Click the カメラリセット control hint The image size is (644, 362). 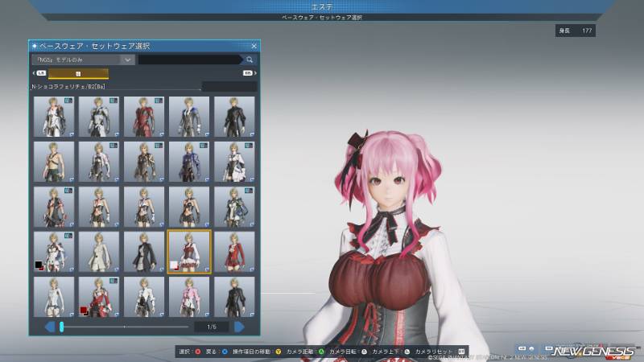[440, 352]
